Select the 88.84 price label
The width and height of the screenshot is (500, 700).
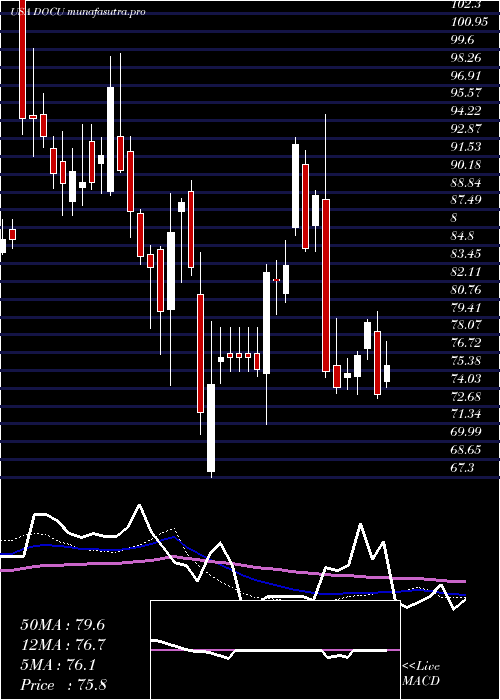pos(466,182)
